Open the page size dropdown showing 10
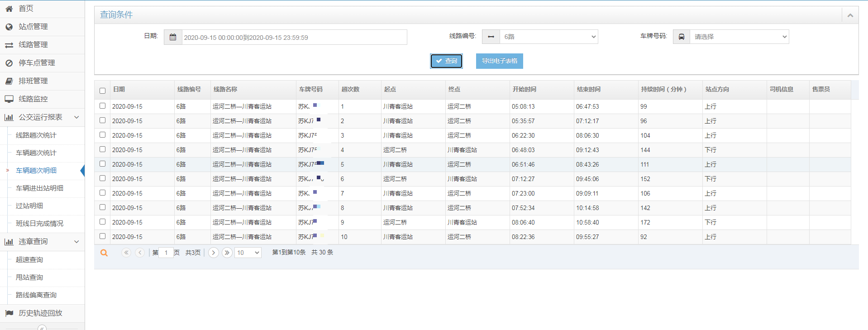The width and height of the screenshot is (868, 330). [248, 253]
